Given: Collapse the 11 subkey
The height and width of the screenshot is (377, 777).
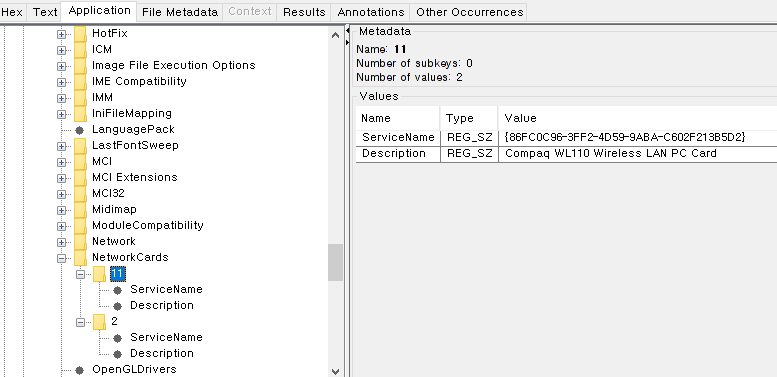Looking at the screenshot, I should (81, 273).
